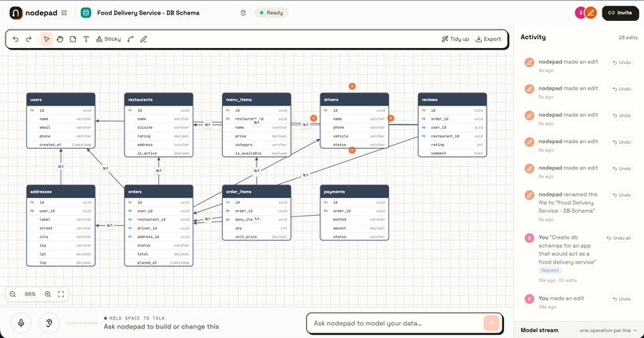
Task: Click the method field in payments table
Action: (x=355, y=219)
